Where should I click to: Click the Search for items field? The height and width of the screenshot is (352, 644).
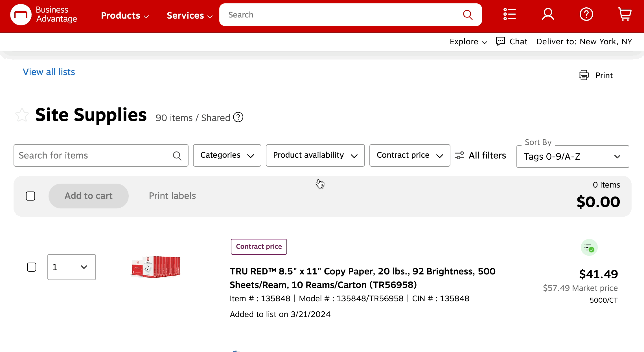point(95,155)
